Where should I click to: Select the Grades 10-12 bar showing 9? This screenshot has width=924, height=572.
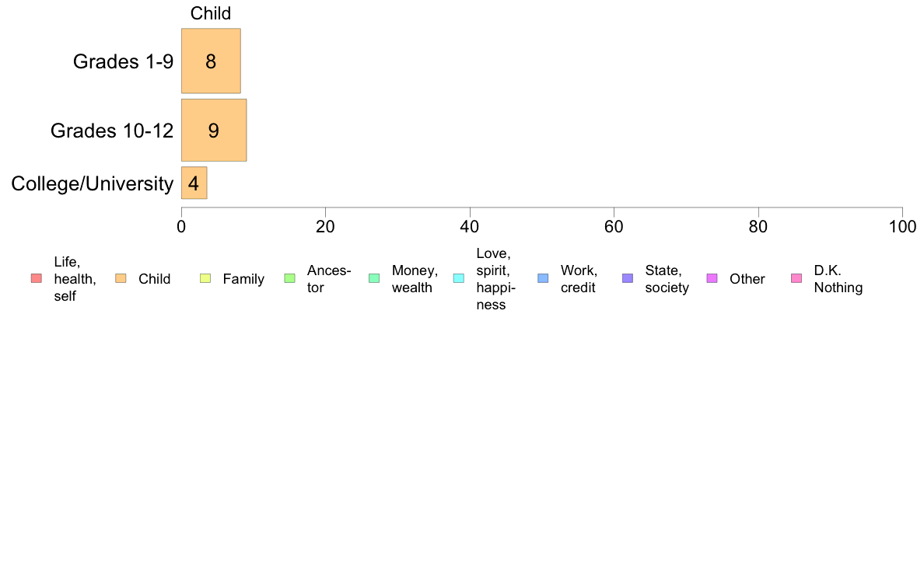(214, 130)
